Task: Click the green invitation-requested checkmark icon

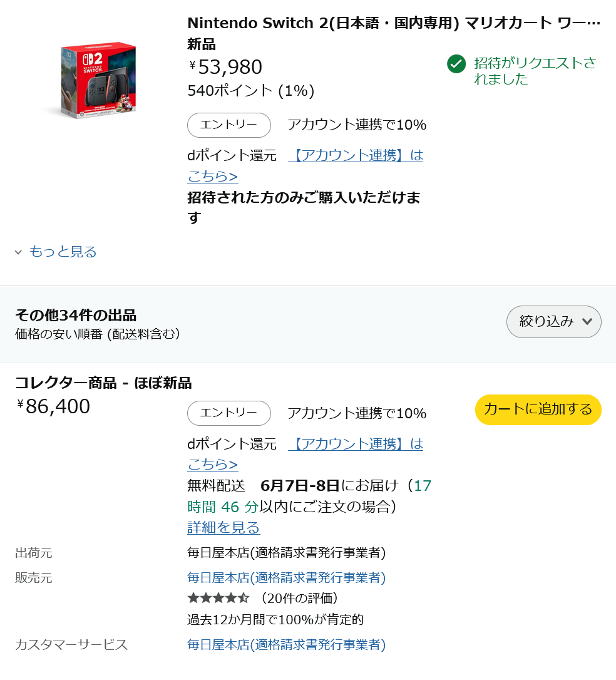Action: [456, 64]
